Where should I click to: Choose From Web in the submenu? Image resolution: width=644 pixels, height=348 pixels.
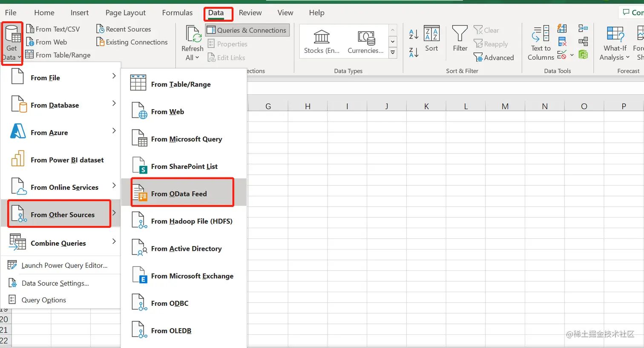tap(184, 112)
